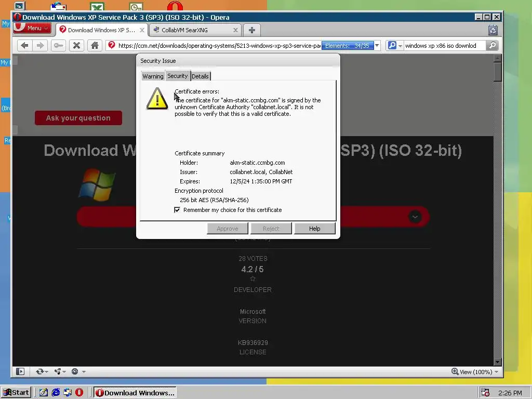Expand the red download bar chevron
532x399 pixels.
[x=415, y=217]
